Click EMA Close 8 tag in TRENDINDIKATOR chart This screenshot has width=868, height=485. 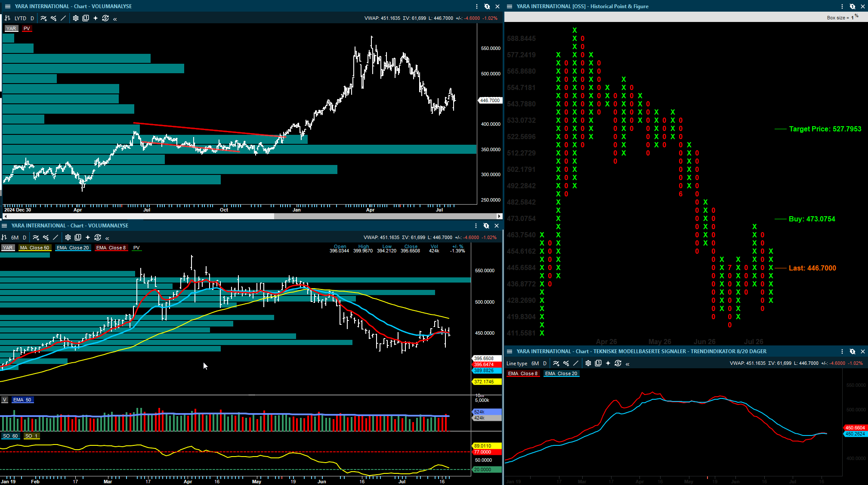click(523, 373)
